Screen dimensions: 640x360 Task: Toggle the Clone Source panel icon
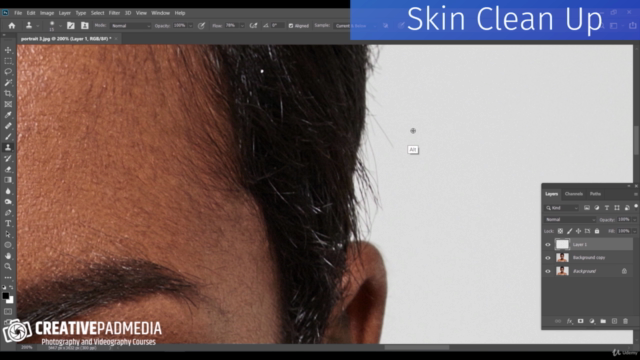(x=84, y=26)
